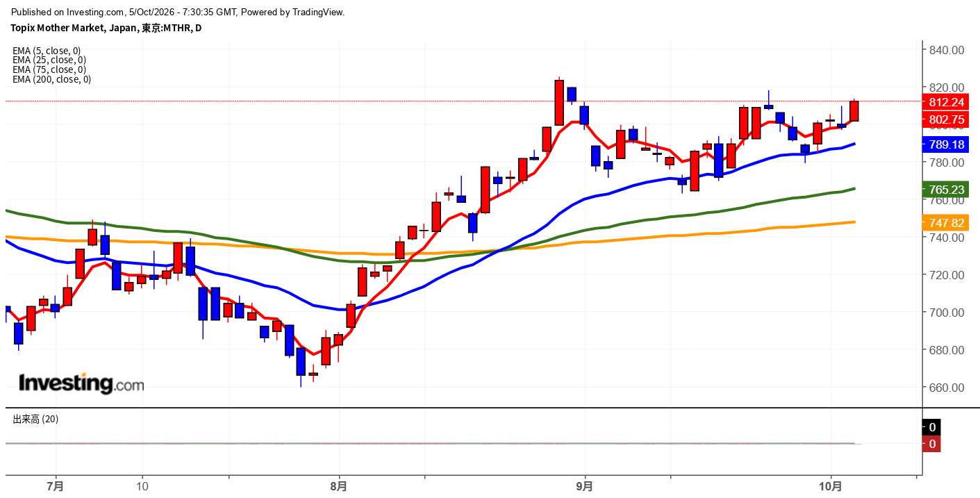The width and height of the screenshot is (980, 498).
Task: Click the 7月 time axis label
Action: (x=56, y=486)
